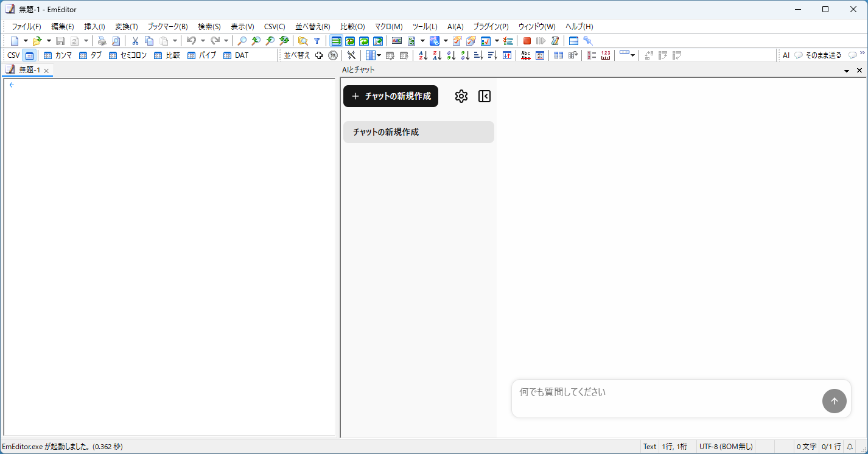
Task: Open a file with the folder icon
Action: pyautogui.click(x=37, y=41)
